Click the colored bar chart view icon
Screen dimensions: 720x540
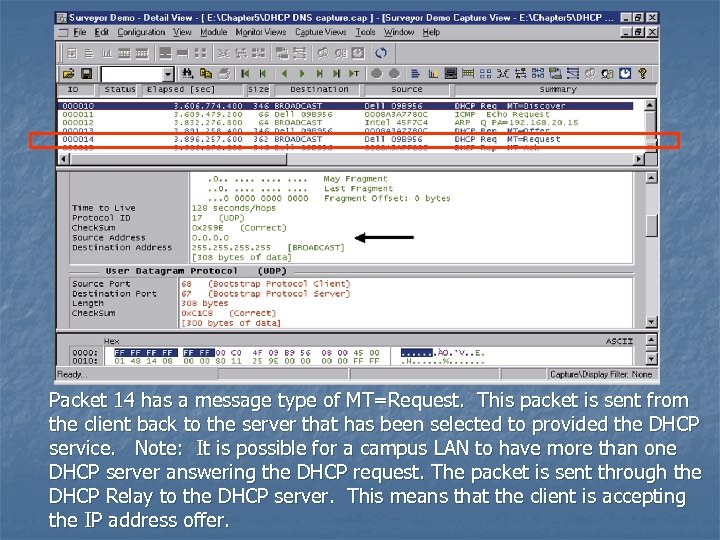pyautogui.click(x=433, y=73)
